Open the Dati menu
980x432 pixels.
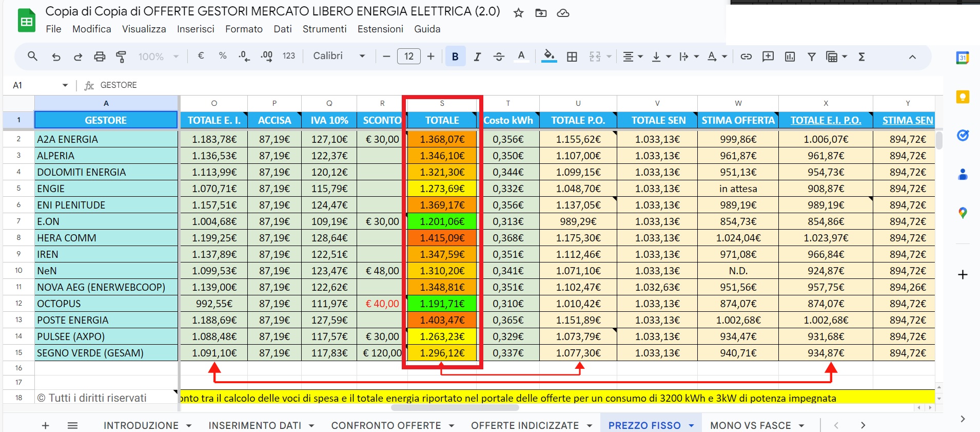click(283, 29)
